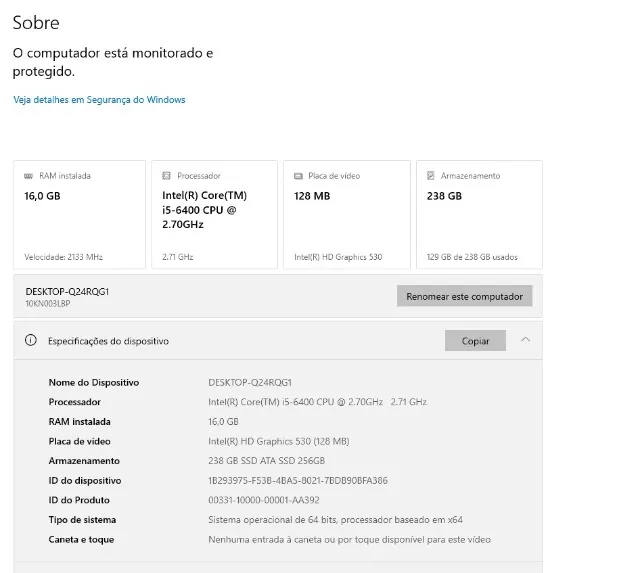Click the Sobre page title
Viewport: 640px width, 573px height.
[x=36, y=22]
